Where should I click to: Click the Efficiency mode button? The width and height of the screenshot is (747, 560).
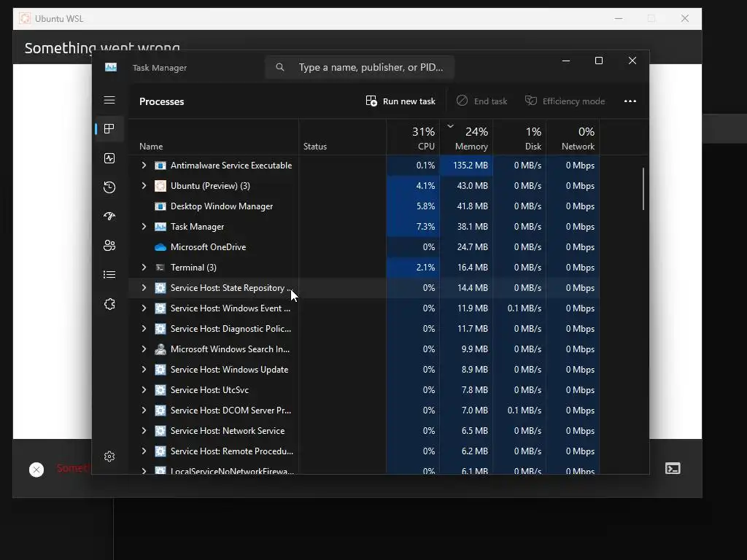pos(565,101)
